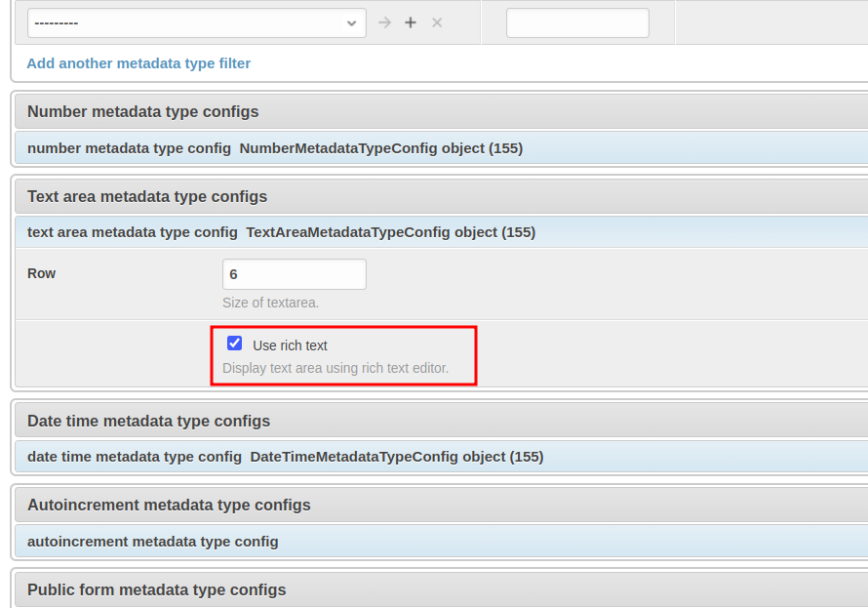
Task: Click the Date time metadata type configs header
Action: pyautogui.click(x=148, y=421)
